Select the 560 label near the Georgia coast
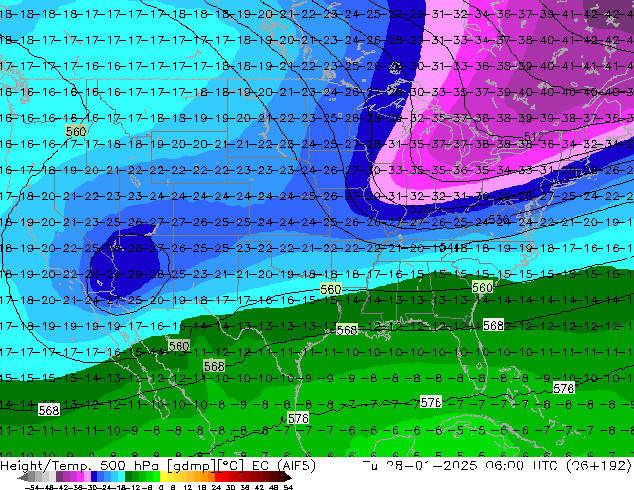 [x=482, y=287]
